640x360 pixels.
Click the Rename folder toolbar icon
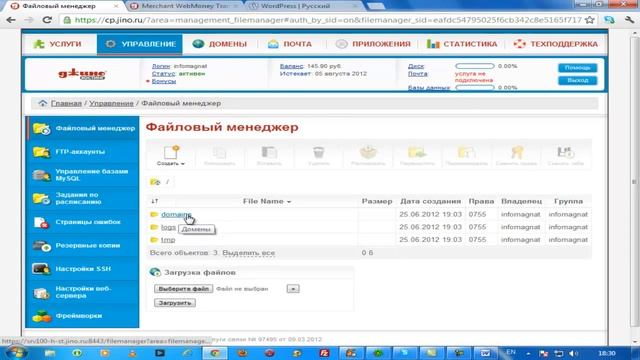tap(466, 156)
